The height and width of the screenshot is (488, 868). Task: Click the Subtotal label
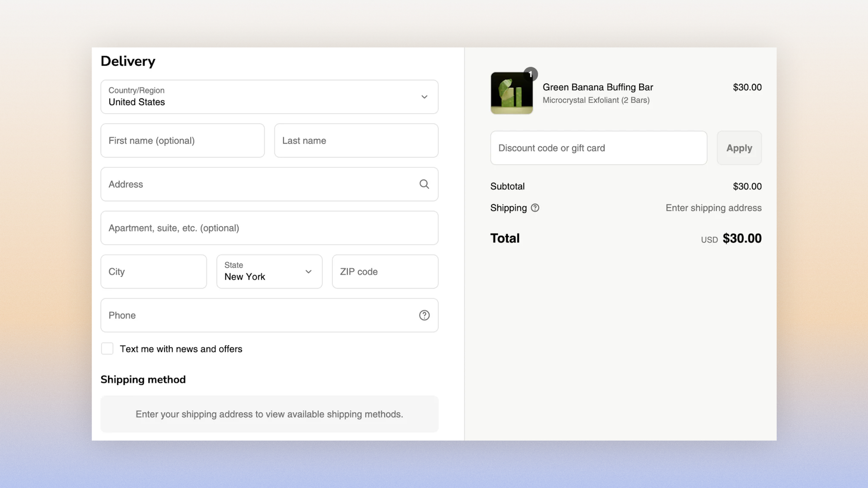pyautogui.click(x=507, y=187)
